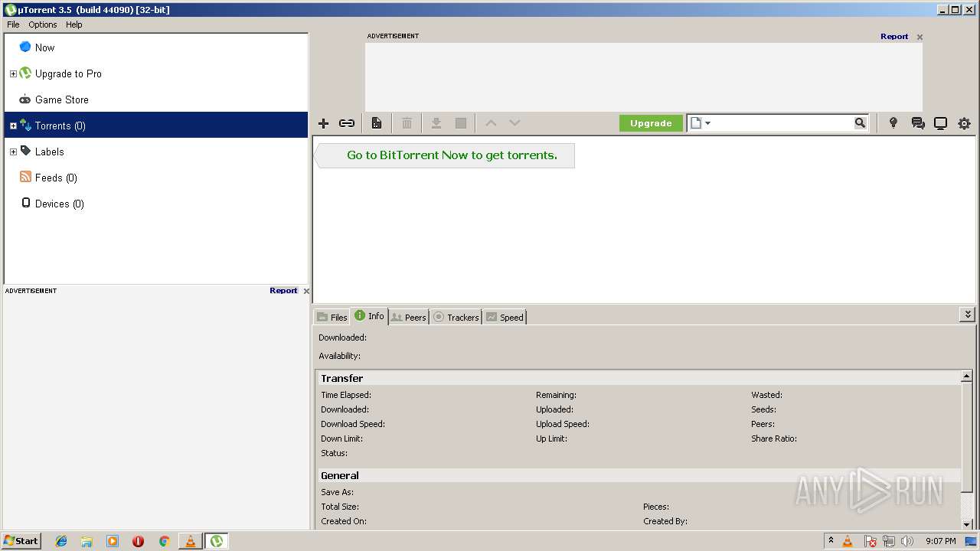
Task: Switch to the Trackers tab
Action: pos(456,317)
